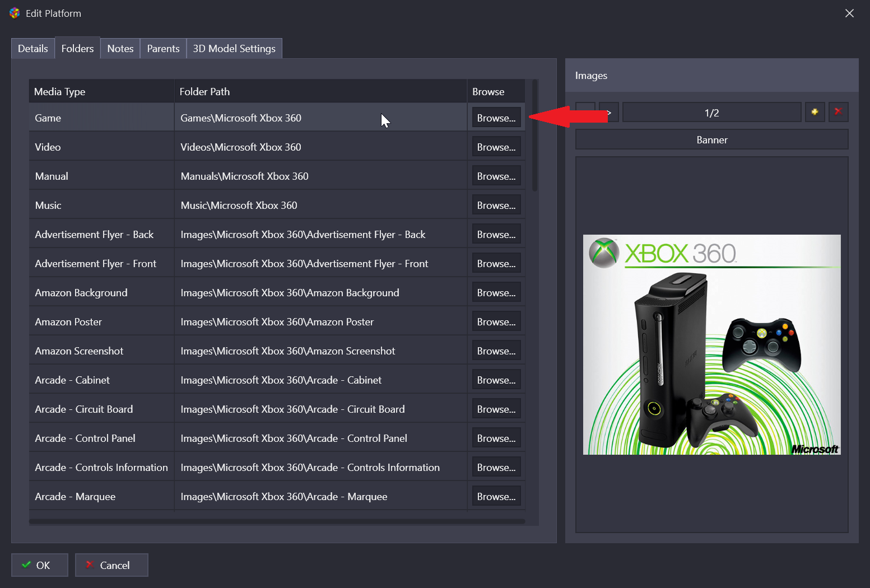Click the Folder Path column header
870x588 pixels.
click(x=320, y=91)
